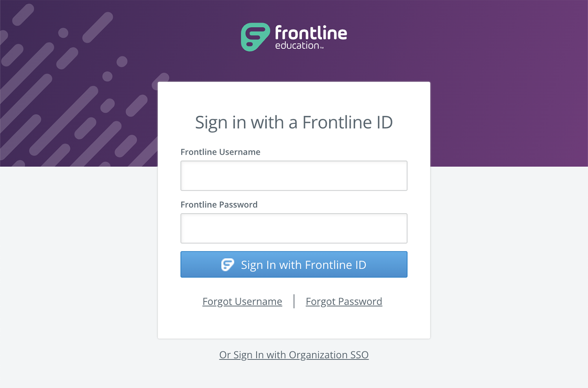588x388 pixels.
Task: Open the Forgot Password link
Action: click(344, 301)
